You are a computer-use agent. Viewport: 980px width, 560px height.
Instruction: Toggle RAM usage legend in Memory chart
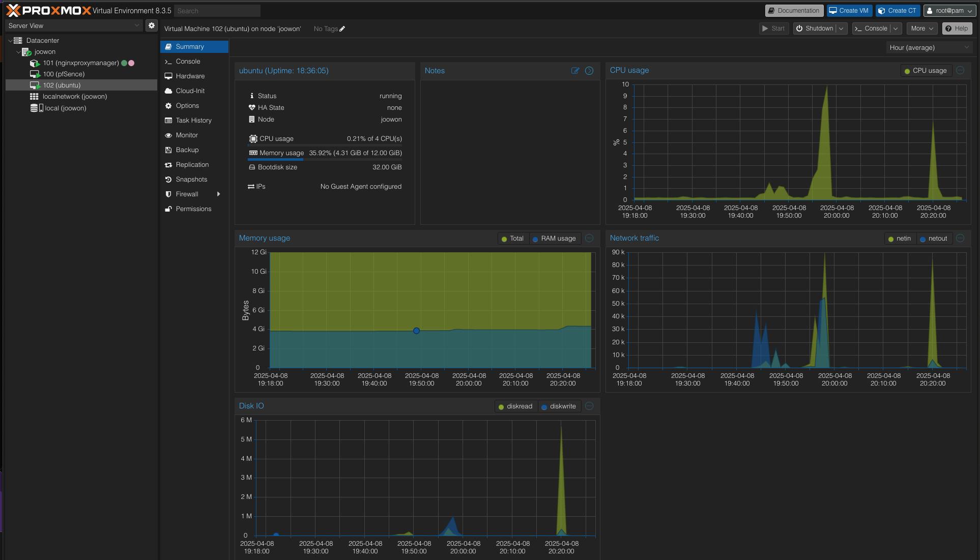pos(554,239)
